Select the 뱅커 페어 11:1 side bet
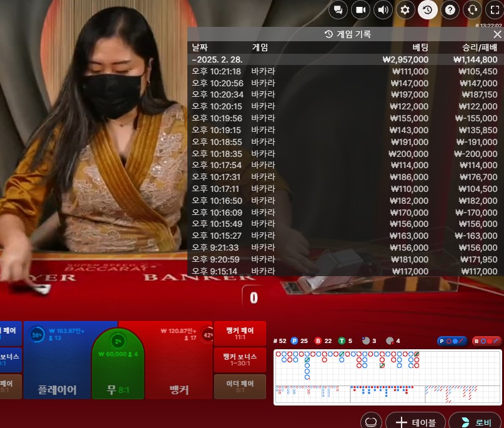This screenshot has height=428, width=504. [x=240, y=333]
